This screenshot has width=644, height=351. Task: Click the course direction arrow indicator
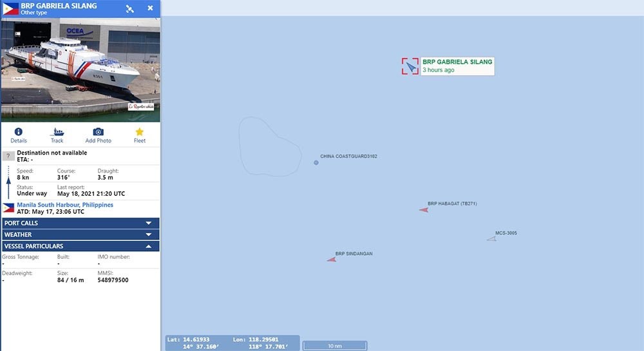tap(8, 183)
